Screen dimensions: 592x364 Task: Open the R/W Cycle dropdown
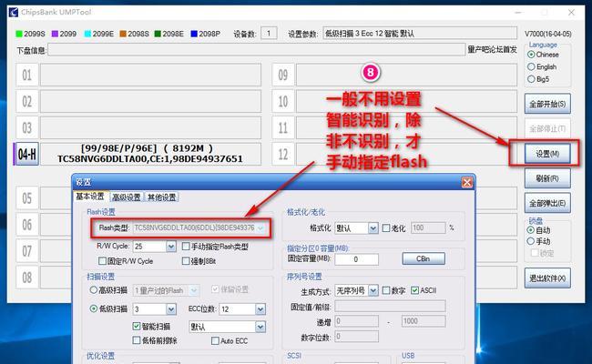171,247
